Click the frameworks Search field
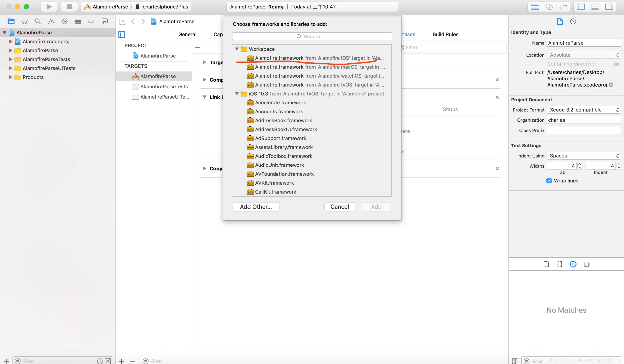Image resolution: width=624 pixels, height=364 pixels. coord(312,36)
